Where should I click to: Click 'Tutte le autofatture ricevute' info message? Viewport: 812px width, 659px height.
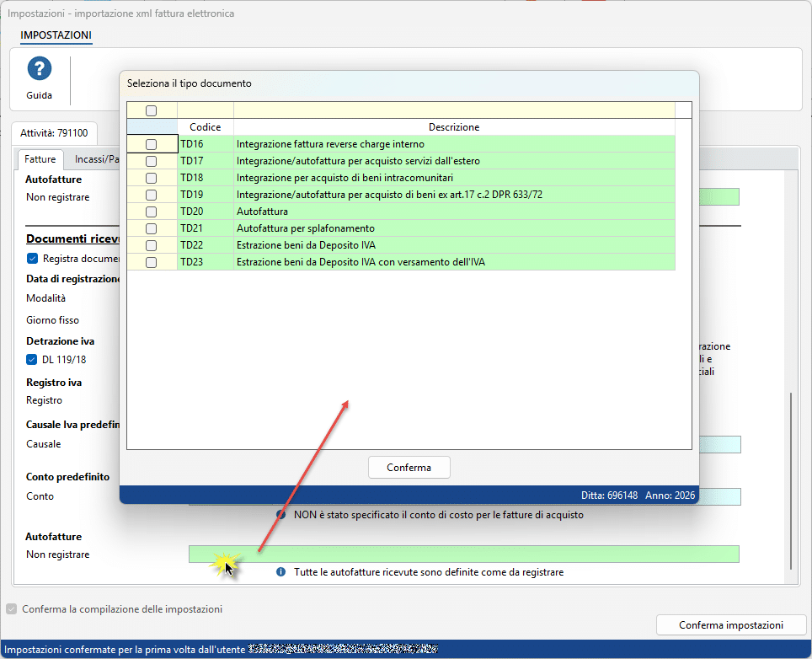point(429,572)
